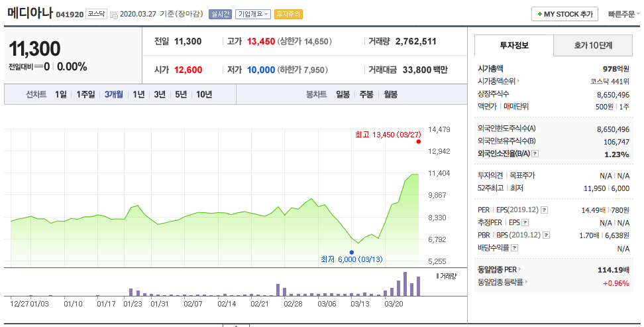Select the 10년 line chart period

[204, 95]
